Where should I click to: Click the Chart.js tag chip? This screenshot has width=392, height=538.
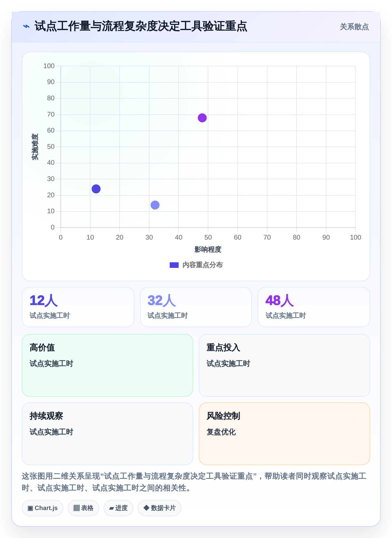(x=43, y=508)
